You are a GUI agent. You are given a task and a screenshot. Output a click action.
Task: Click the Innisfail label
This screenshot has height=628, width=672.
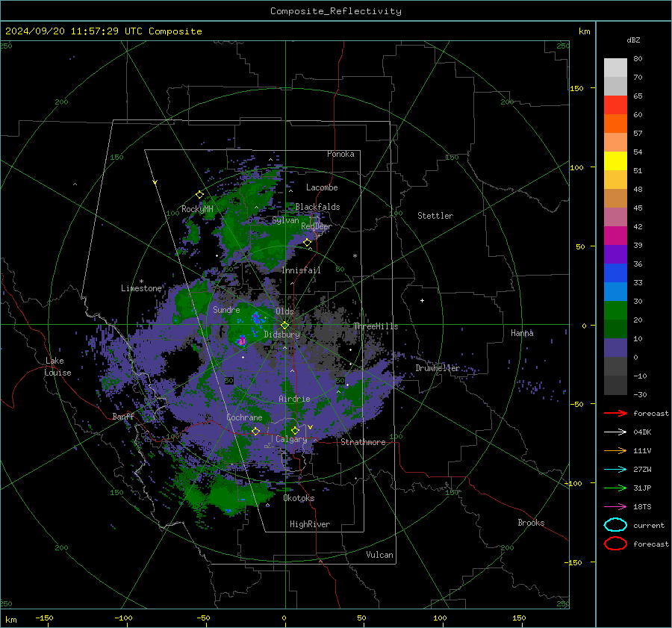coord(301,270)
